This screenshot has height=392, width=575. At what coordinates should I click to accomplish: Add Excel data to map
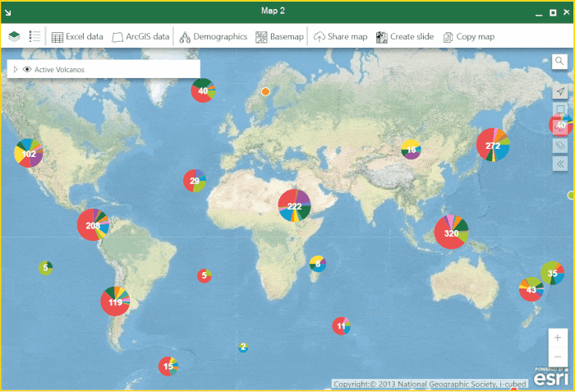(77, 37)
